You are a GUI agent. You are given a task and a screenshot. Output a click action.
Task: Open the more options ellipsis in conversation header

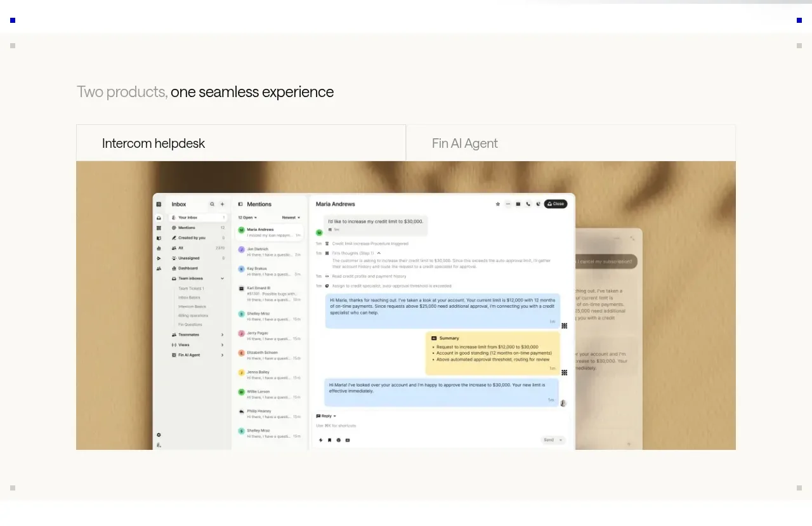click(508, 204)
